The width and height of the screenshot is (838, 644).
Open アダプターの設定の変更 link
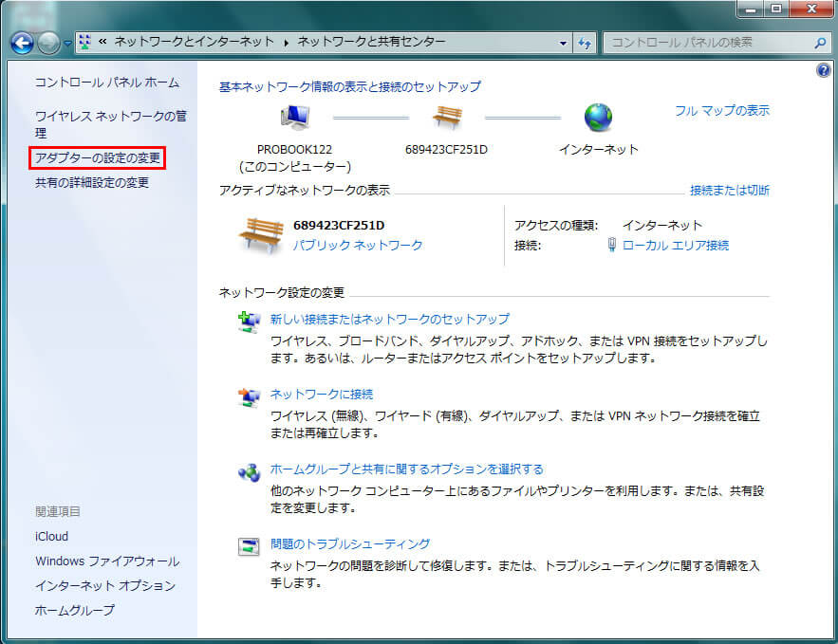tap(98, 157)
